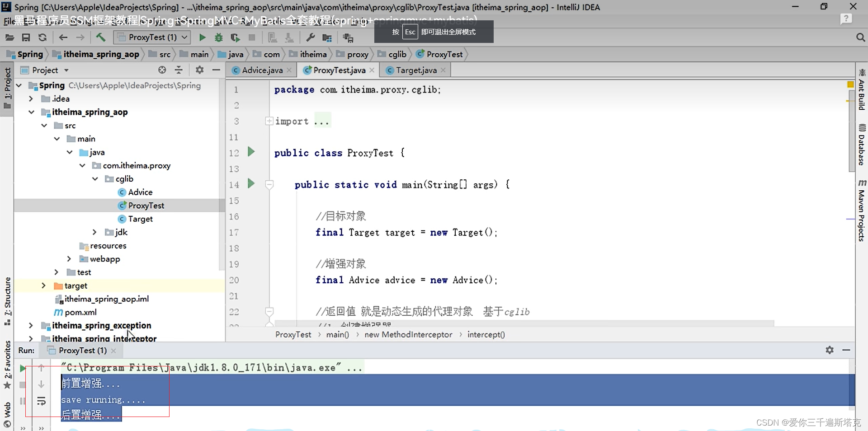Screen dimensions: 868x431
Task: Run with coverage using the shield icon
Action: tap(235, 37)
